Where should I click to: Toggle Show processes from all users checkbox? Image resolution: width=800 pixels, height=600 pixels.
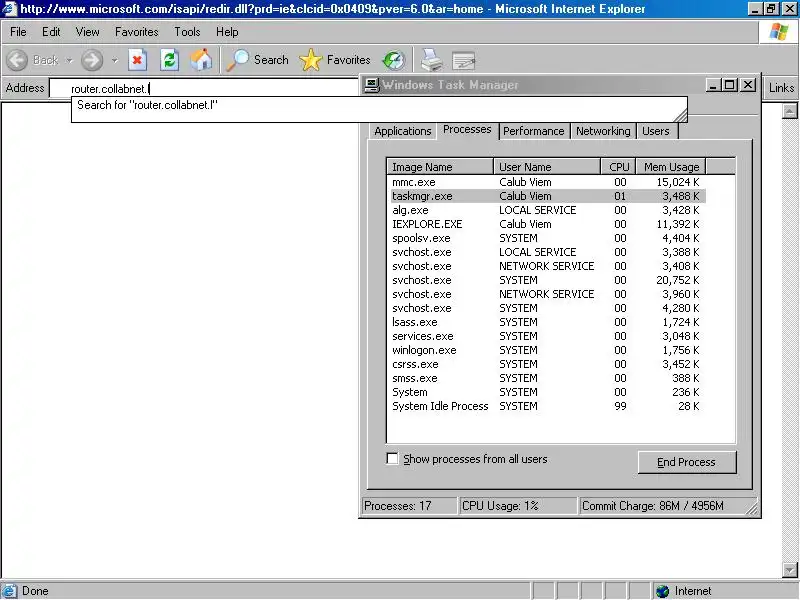tap(392, 459)
